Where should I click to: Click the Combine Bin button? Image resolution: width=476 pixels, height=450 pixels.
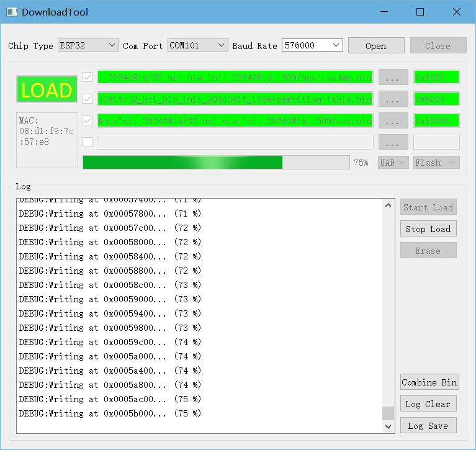[x=429, y=382]
